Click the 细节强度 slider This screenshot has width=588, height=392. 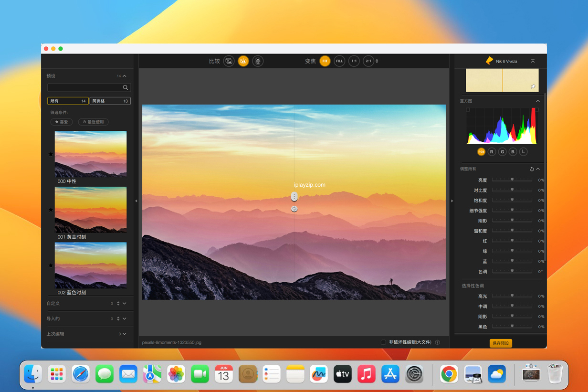512,211
